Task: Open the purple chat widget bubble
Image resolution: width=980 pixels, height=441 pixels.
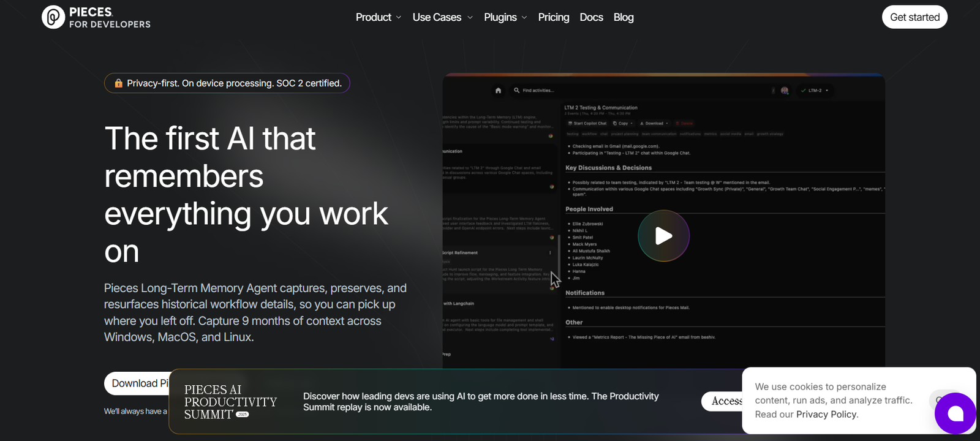Action: point(955,413)
